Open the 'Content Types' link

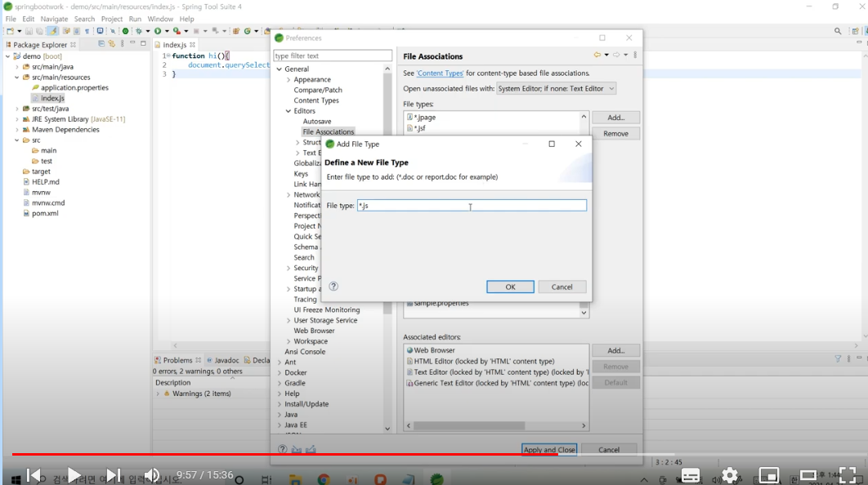click(440, 73)
